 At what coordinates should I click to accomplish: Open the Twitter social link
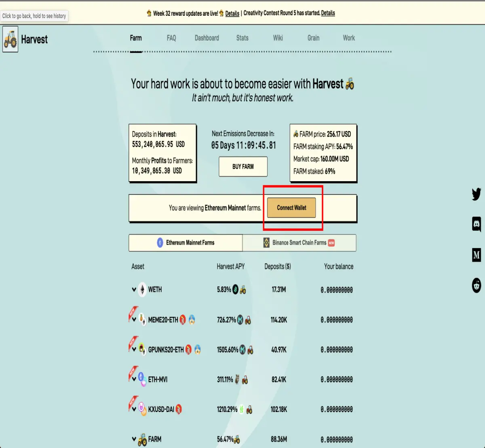(x=477, y=194)
